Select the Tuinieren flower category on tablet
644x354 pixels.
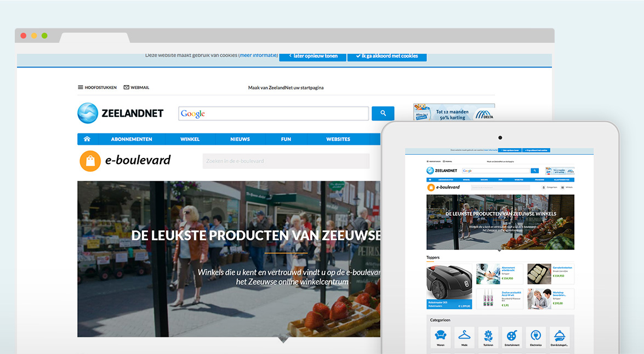point(488,337)
